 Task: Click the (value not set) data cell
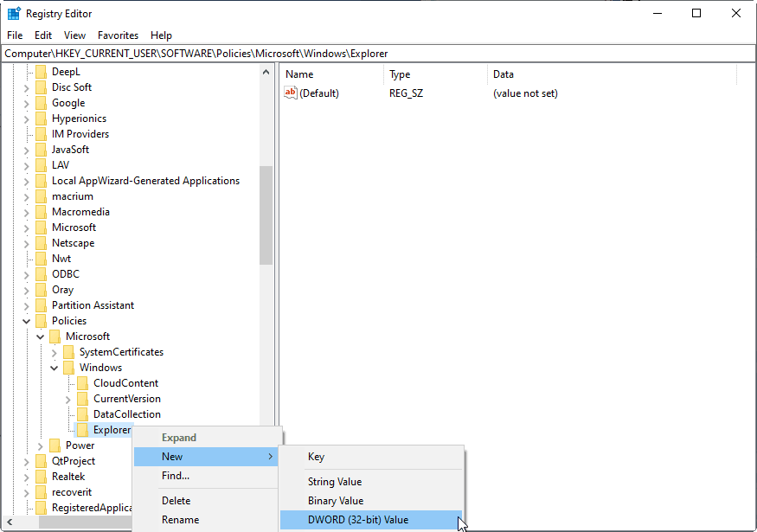pyautogui.click(x=525, y=93)
